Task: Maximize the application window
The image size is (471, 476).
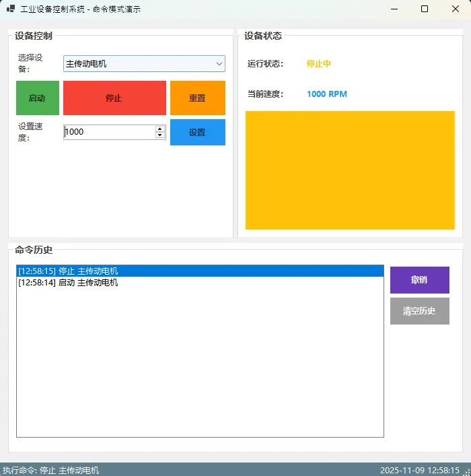Action: point(425,9)
